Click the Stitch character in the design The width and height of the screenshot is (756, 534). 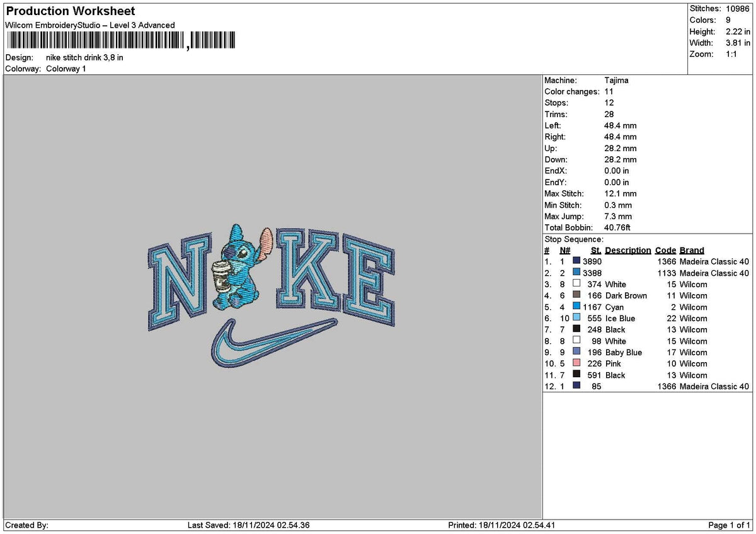tap(241, 268)
